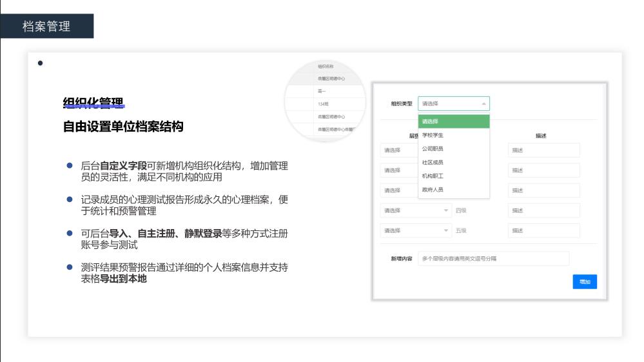Pick 社区成员 in the organization type list

click(453, 163)
